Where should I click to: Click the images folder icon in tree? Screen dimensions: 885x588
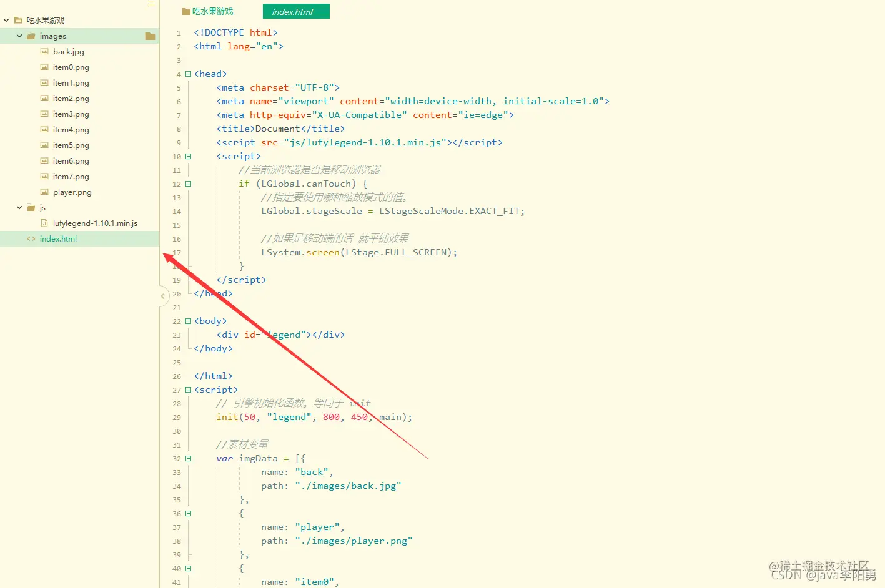(31, 36)
